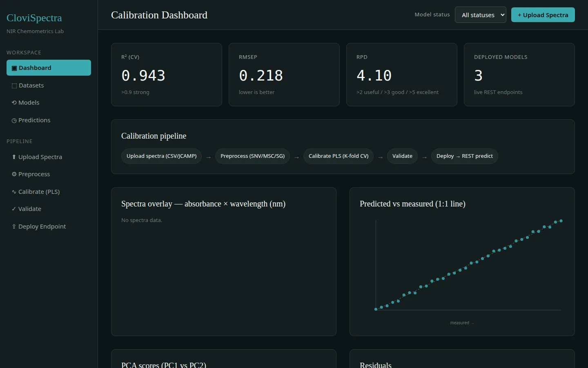Click the R² (CV) 0.943 value
Screen dimensions: 588x368
pyautogui.click(x=143, y=76)
